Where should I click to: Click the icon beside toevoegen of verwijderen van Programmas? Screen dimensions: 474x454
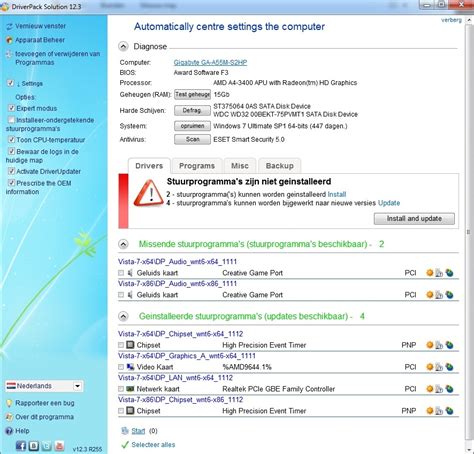click(x=9, y=54)
